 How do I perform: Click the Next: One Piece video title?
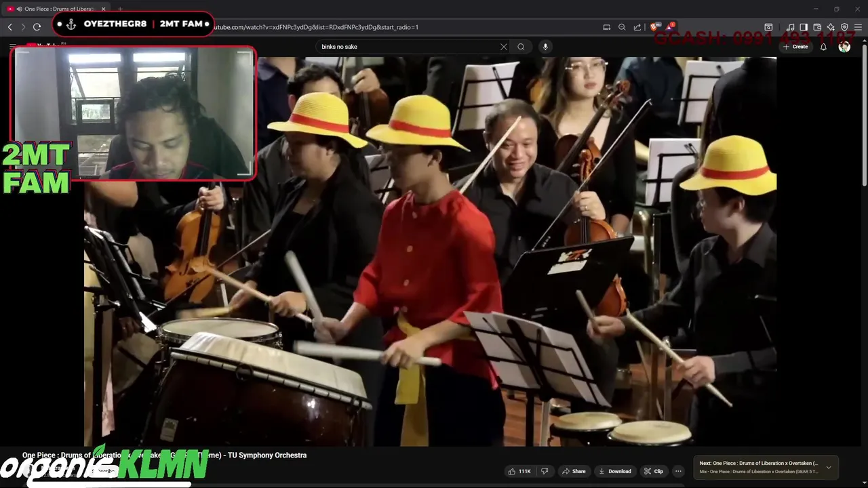click(759, 464)
